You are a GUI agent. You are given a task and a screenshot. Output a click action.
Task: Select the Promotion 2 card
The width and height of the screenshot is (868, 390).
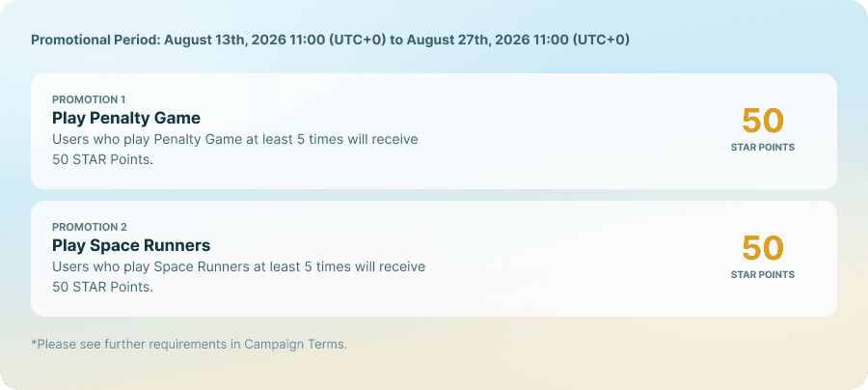coord(433,259)
